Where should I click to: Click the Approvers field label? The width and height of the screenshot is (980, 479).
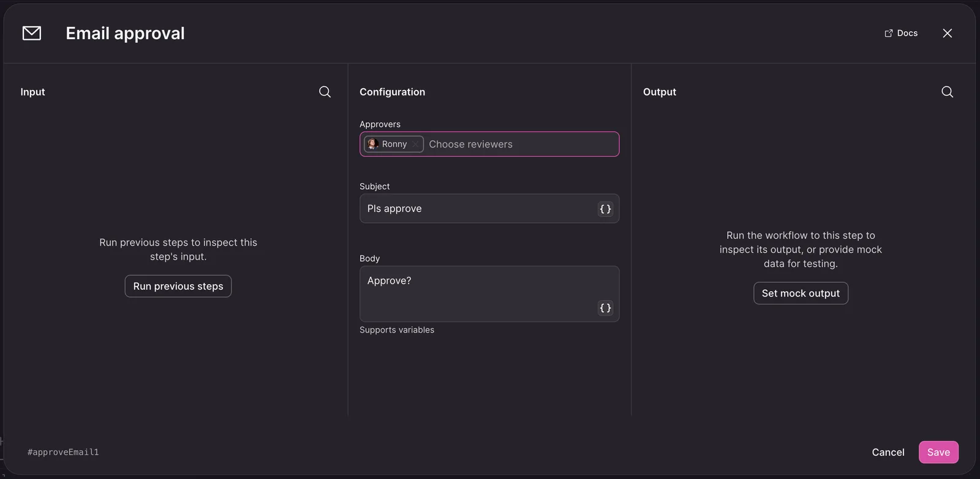pos(380,124)
